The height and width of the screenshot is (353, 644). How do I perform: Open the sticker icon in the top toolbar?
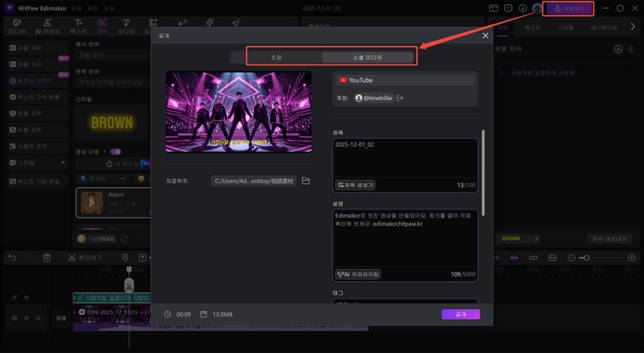[x=236, y=23]
